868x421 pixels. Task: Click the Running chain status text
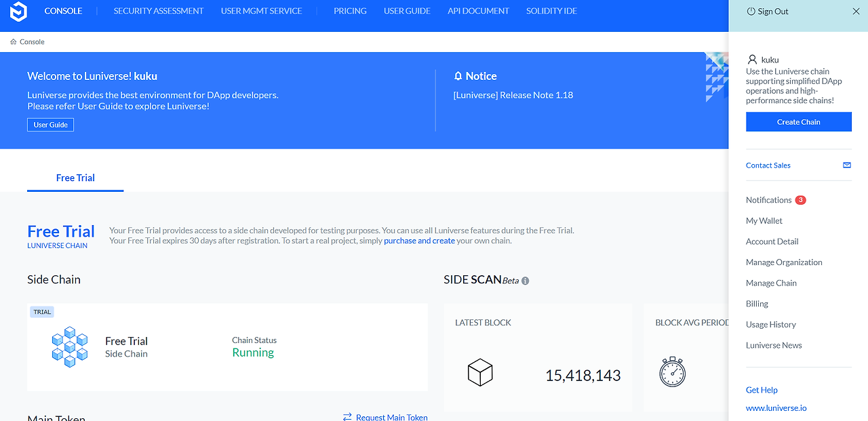253,353
